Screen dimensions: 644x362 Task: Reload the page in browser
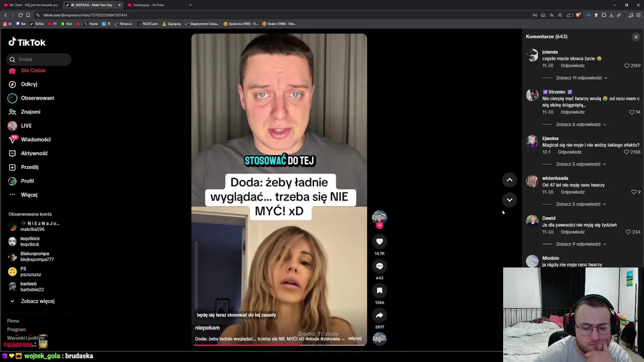[20, 15]
